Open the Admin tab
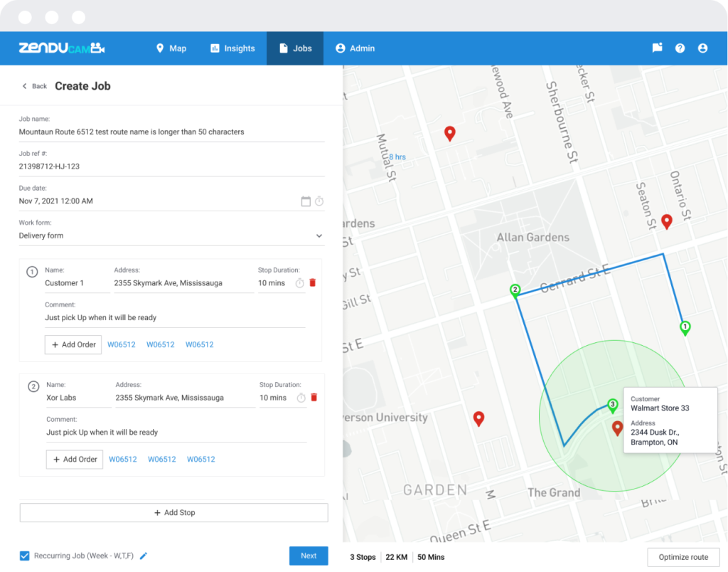The width and height of the screenshot is (728, 572). pyautogui.click(x=355, y=48)
